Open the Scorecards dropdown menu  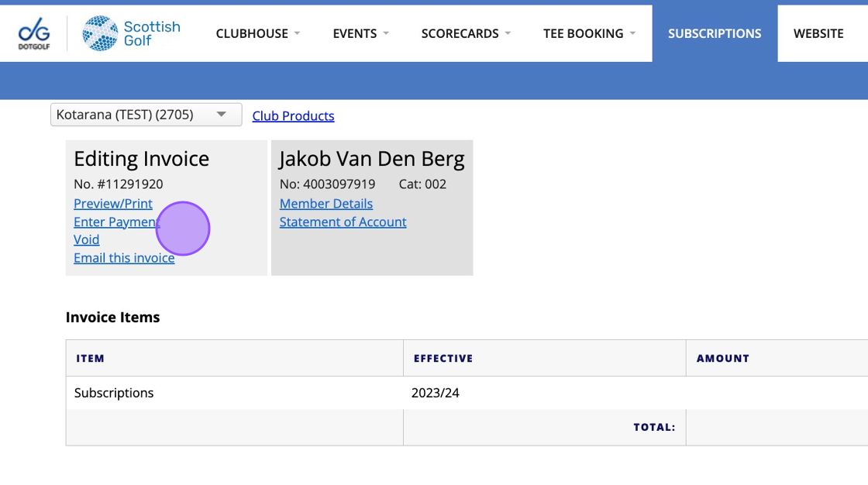coord(466,33)
